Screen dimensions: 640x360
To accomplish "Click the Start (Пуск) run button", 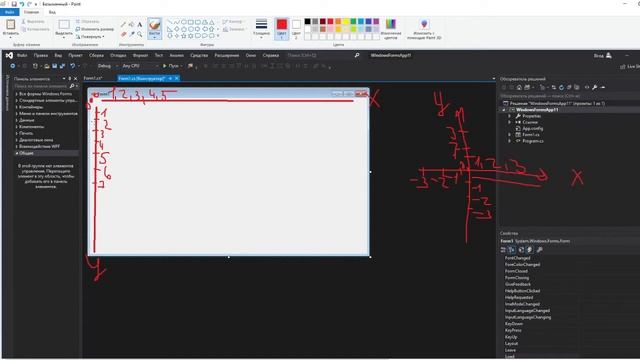I will coord(171,66).
